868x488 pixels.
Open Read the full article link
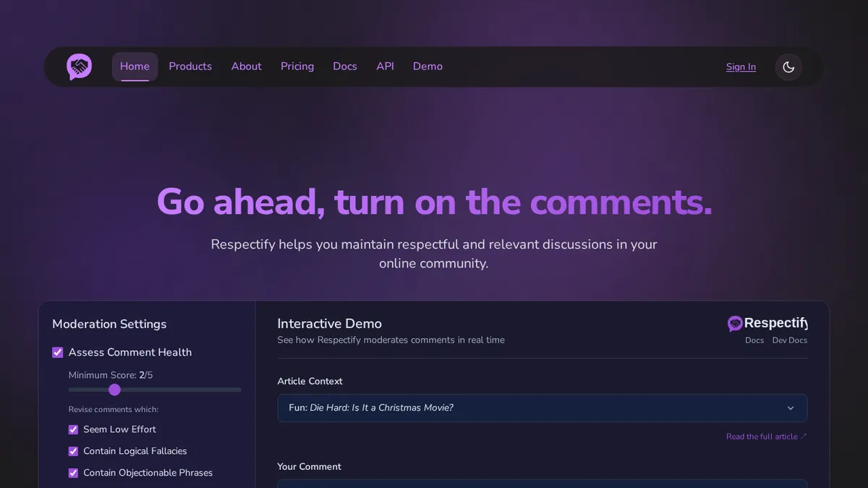[x=766, y=437]
